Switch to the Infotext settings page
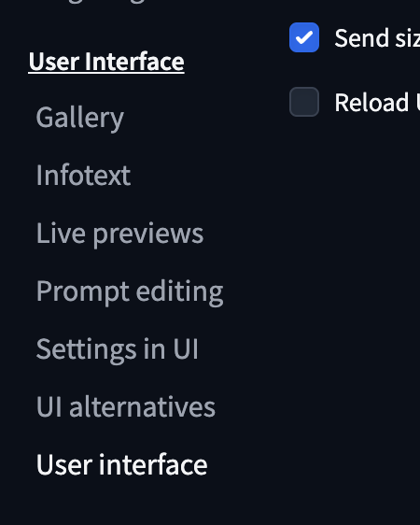420x525 pixels. click(x=83, y=175)
